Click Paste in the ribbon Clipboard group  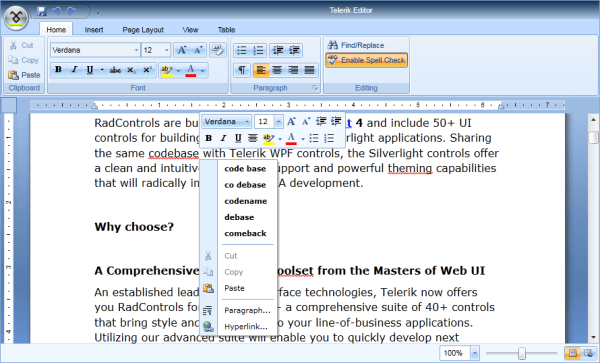pyautogui.click(x=24, y=75)
